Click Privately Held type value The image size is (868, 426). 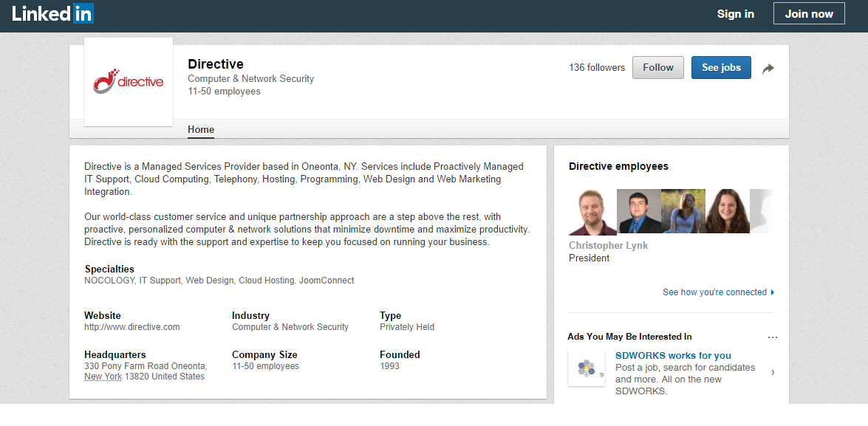pos(407,327)
